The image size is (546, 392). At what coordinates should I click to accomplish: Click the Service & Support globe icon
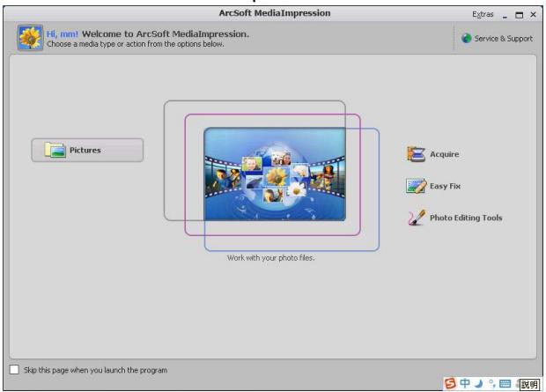466,39
